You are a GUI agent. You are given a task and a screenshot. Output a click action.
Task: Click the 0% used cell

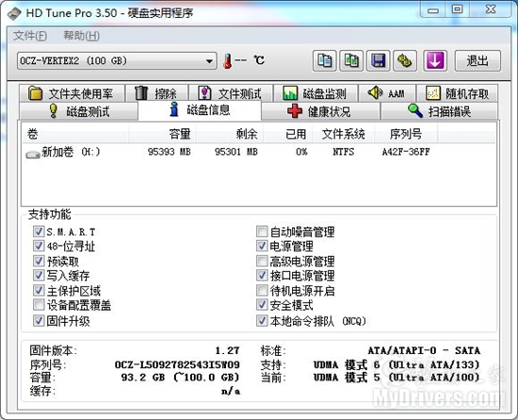click(301, 152)
